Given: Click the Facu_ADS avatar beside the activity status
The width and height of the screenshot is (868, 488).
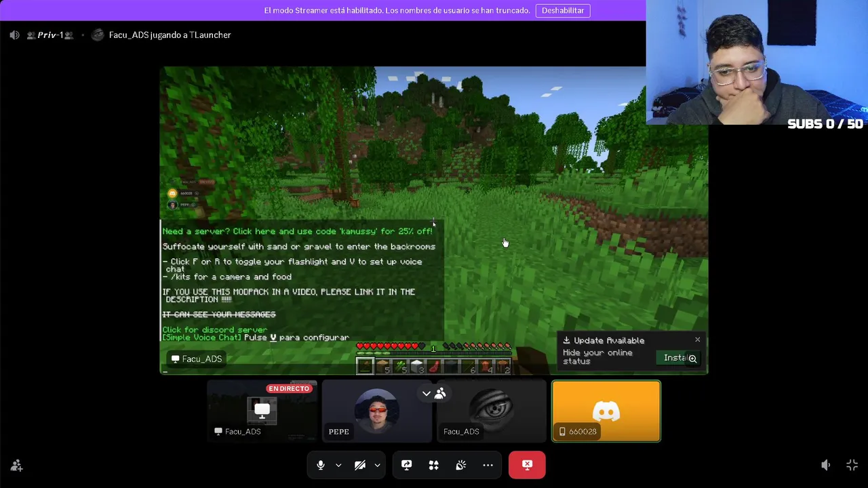Looking at the screenshot, I should tap(98, 35).
